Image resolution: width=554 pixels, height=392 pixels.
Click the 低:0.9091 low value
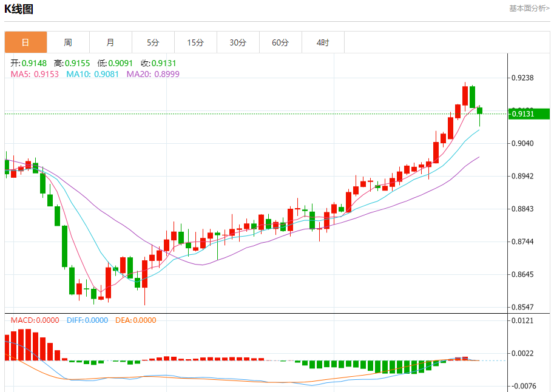tap(115, 63)
